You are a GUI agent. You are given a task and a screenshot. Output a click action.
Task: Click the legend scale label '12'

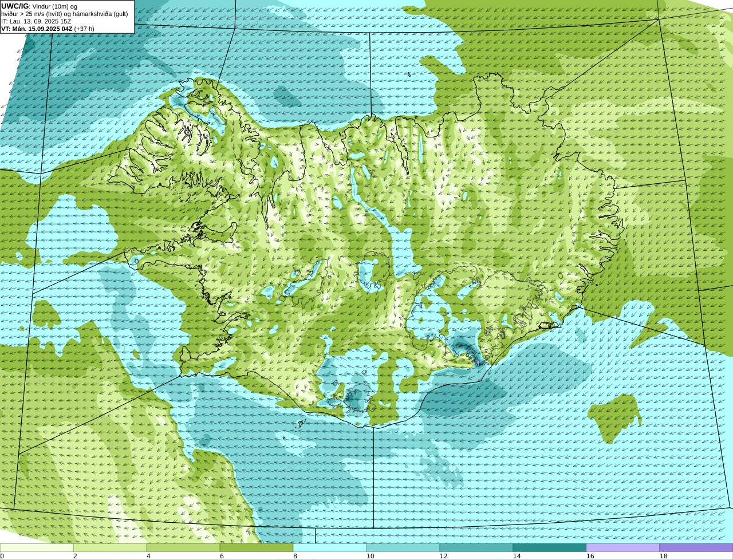tap(443, 556)
